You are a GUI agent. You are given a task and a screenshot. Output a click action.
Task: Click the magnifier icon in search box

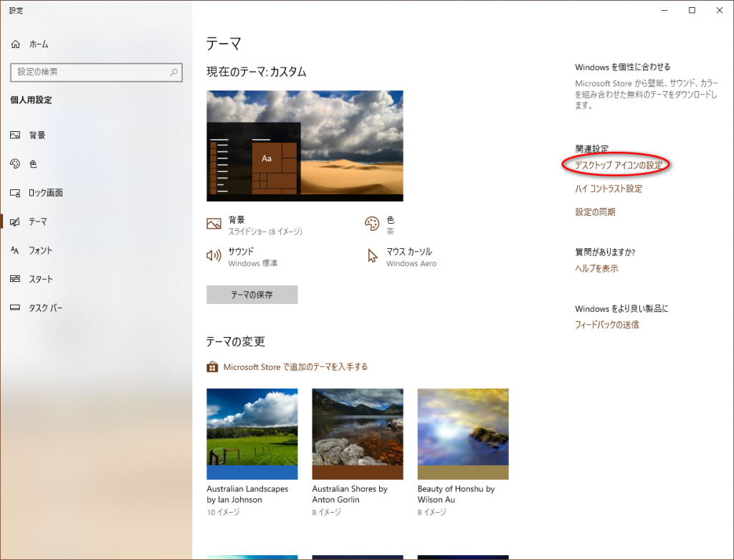[x=173, y=72]
